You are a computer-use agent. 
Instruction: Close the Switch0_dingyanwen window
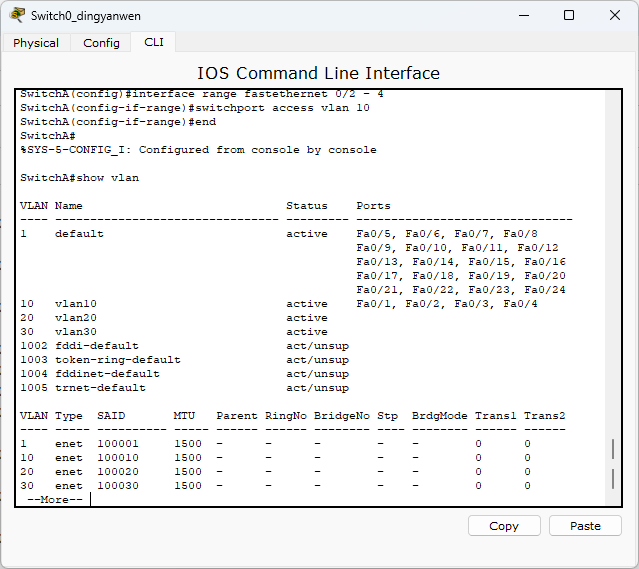click(x=615, y=15)
